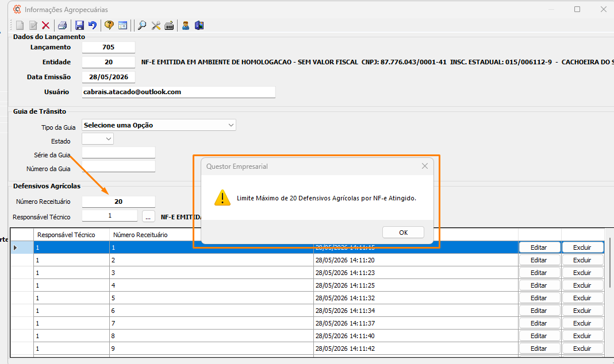Click the user person icon in toolbar
Viewport: 614px width, 364px height.
(186, 25)
